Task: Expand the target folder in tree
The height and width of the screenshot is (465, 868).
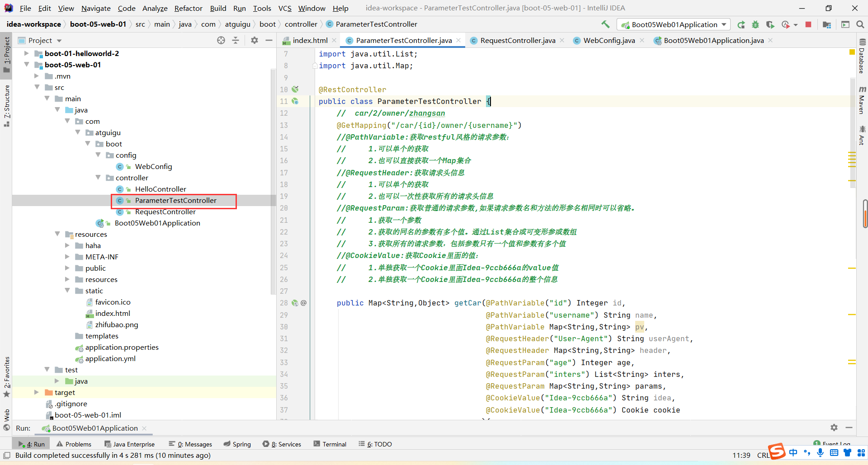Action: [37, 392]
